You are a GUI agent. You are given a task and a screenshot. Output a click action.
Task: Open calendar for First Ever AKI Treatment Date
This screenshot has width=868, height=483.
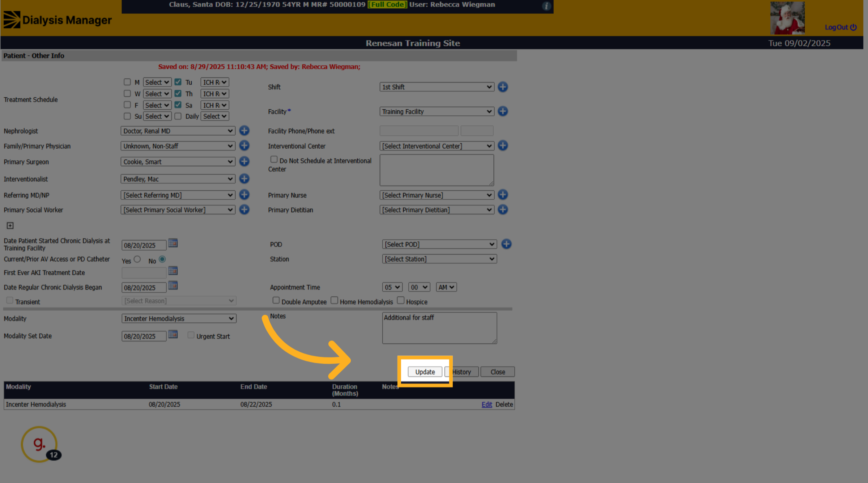coord(173,271)
